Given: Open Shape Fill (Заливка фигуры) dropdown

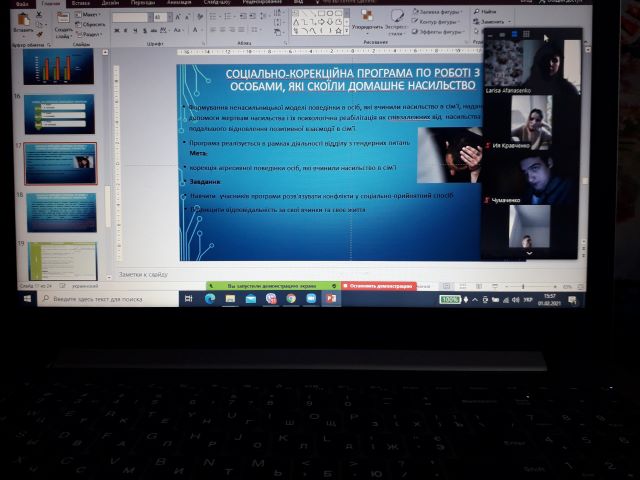Looking at the screenshot, I should point(437,12).
